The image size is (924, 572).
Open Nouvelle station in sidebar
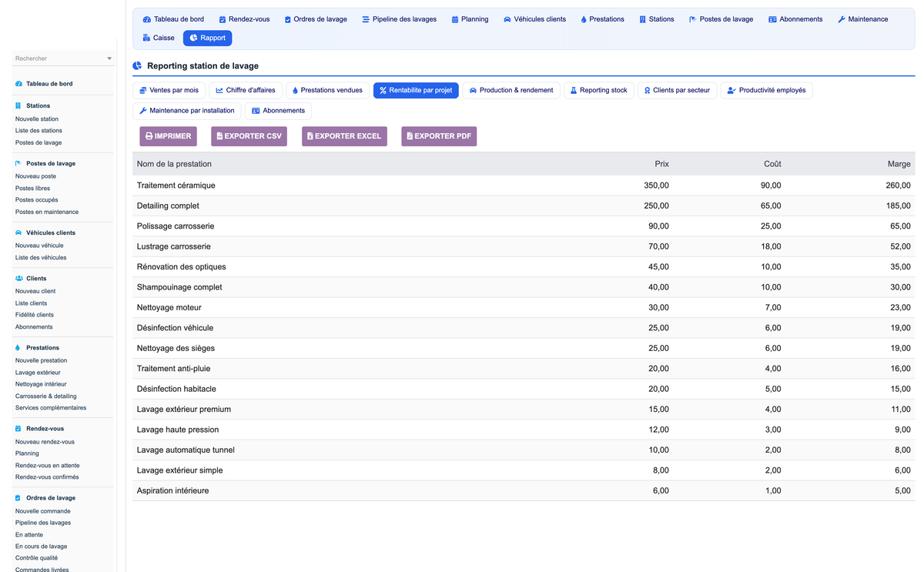pyautogui.click(x=37, y=119)
